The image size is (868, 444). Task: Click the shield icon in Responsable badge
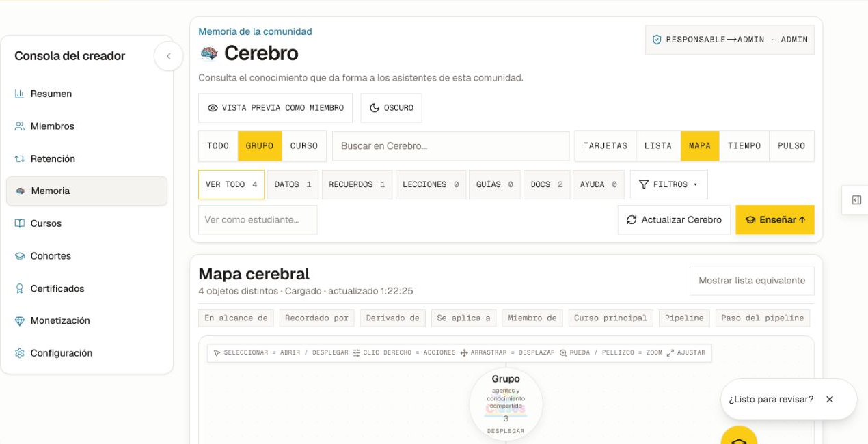[x=657, y=40]
